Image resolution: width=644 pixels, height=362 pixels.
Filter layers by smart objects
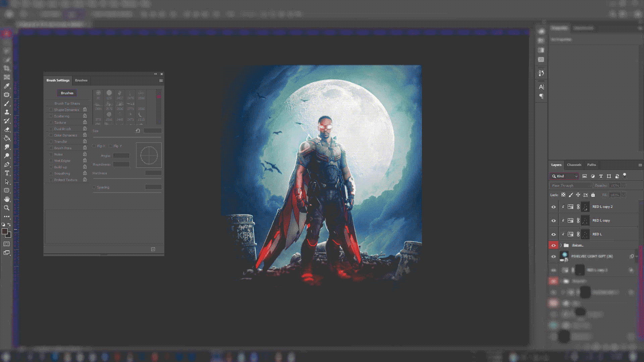(x=617, y=176)
